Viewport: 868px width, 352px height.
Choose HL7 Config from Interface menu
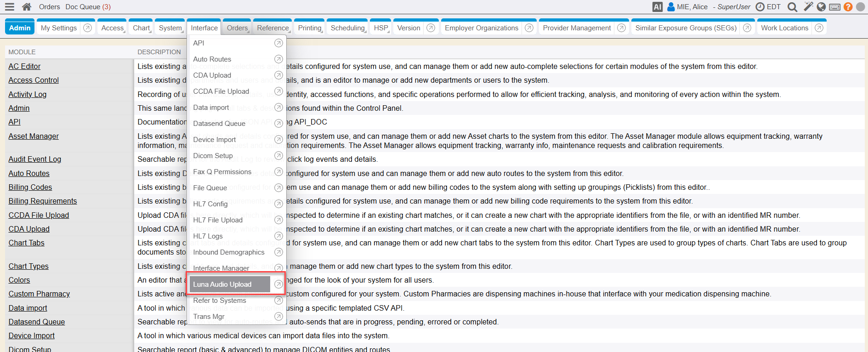click(210, 204)
